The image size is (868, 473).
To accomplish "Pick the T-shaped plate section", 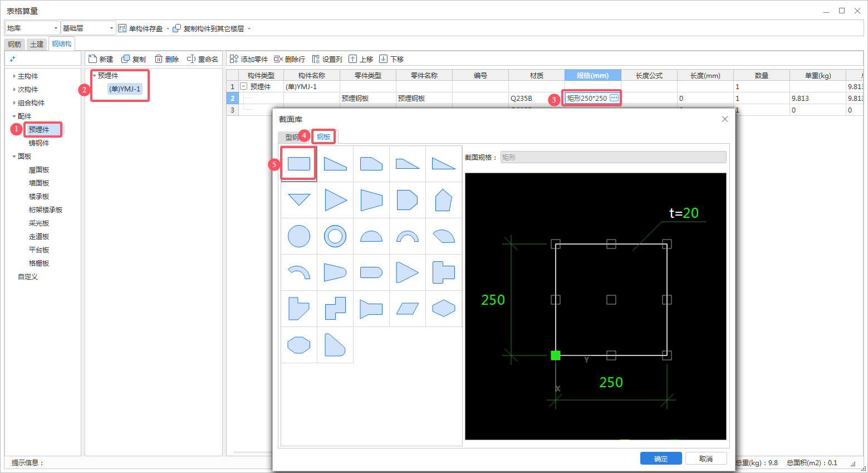I will [444, 272].
